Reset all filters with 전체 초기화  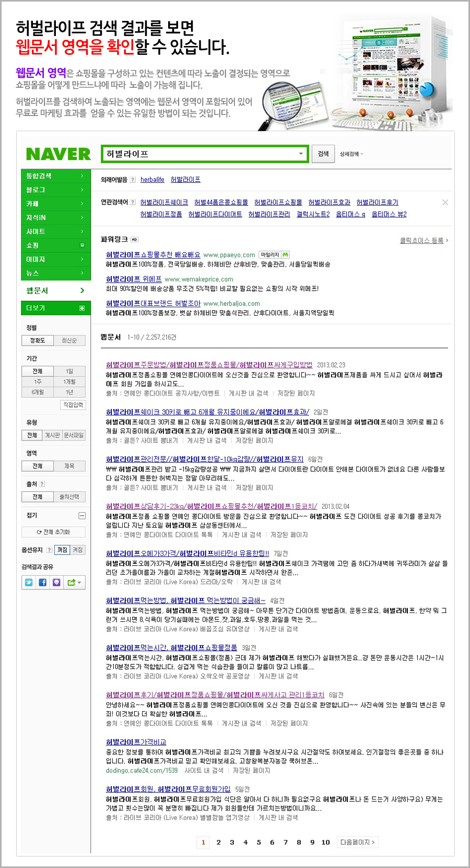coord(53,532)
